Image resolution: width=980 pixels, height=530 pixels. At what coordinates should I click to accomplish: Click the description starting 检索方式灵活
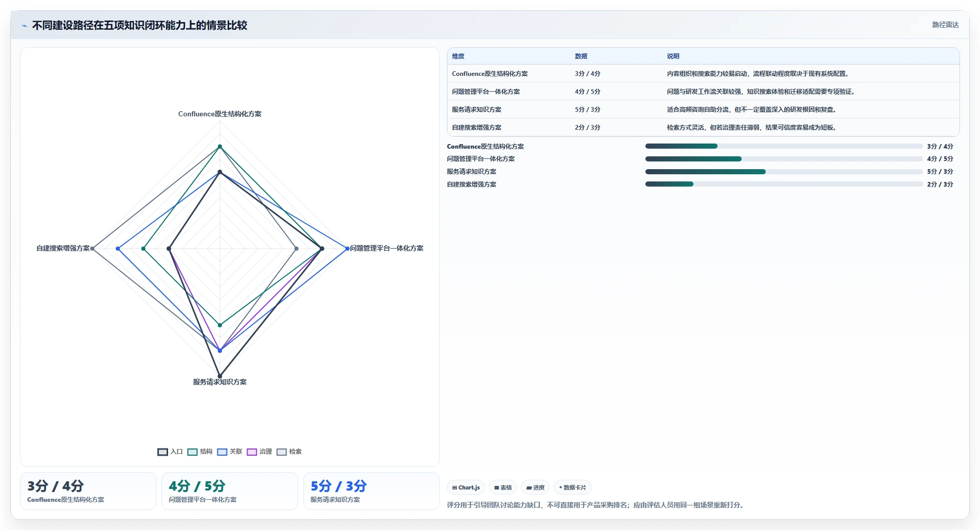point(752,128)
